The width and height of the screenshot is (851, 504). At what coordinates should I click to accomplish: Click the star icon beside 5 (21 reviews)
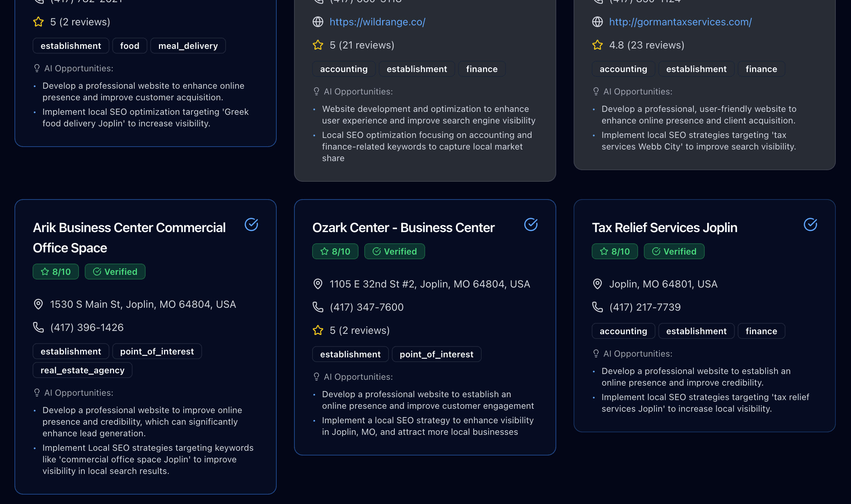[x=318, y=45]
